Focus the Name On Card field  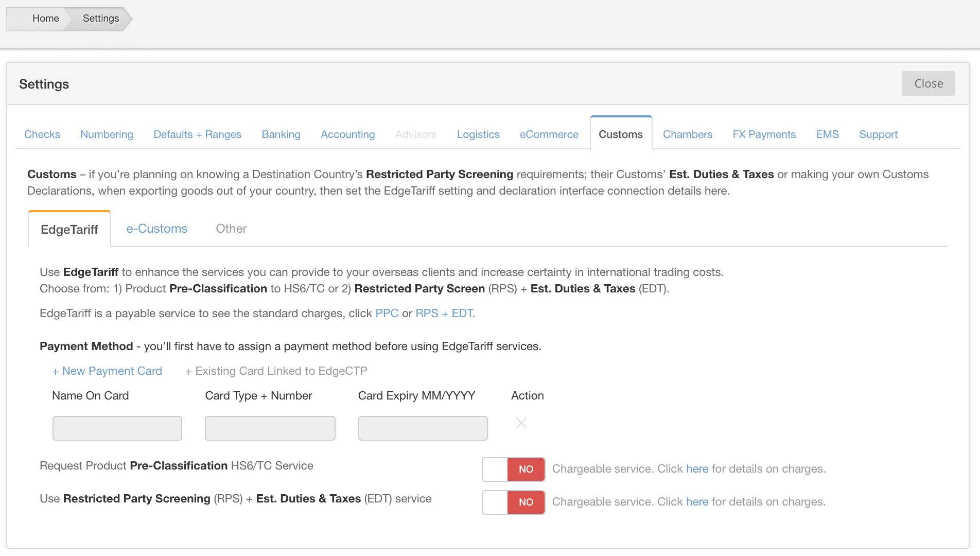coord(117,428)
